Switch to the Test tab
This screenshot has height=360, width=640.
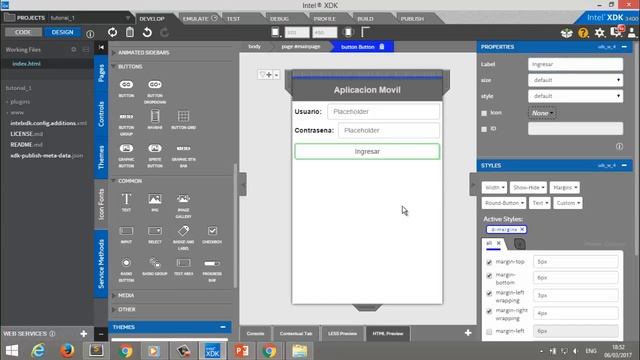[233, 19]
